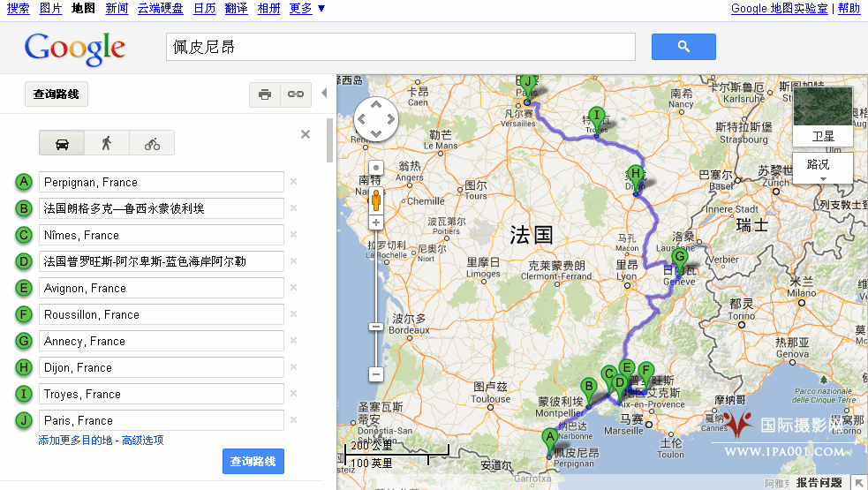Open 日历 in top navigation

[204, 8]
